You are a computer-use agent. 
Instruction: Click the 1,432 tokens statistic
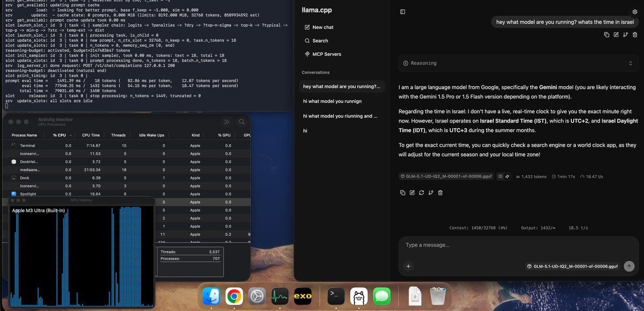(531, 177)
